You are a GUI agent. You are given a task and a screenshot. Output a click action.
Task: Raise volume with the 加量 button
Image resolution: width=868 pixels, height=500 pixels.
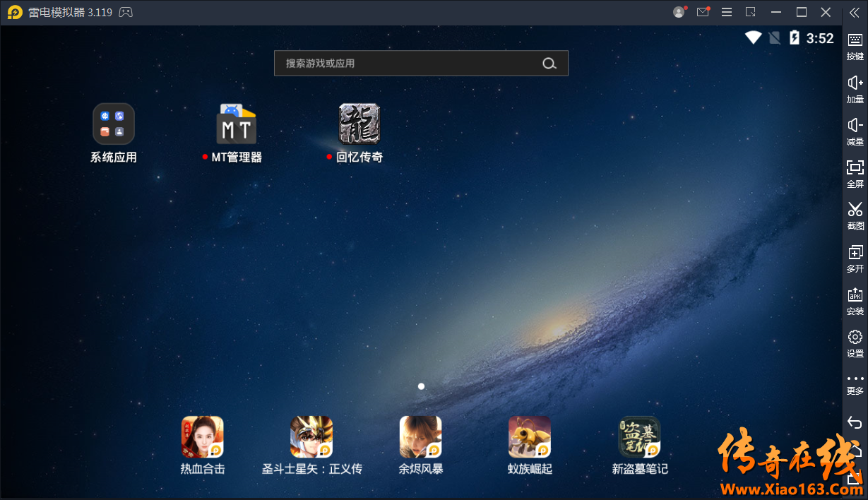click(855, 89)
